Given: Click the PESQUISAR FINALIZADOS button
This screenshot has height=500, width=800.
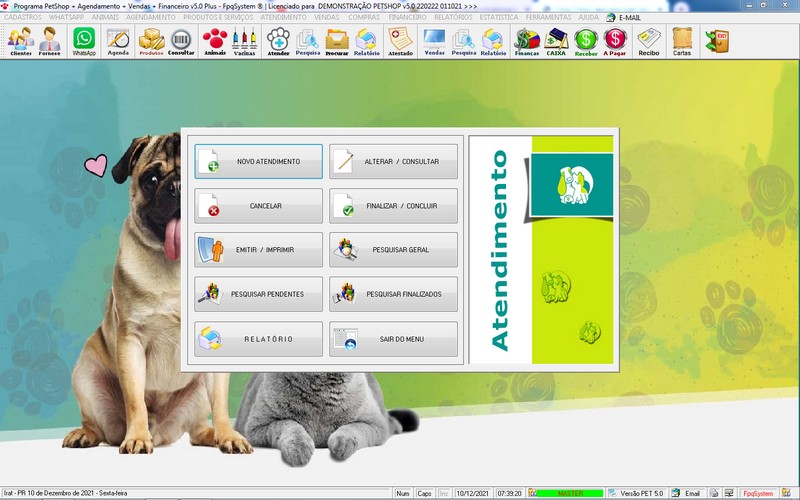Looking at the screenshot, I should [x=393, y=294].
